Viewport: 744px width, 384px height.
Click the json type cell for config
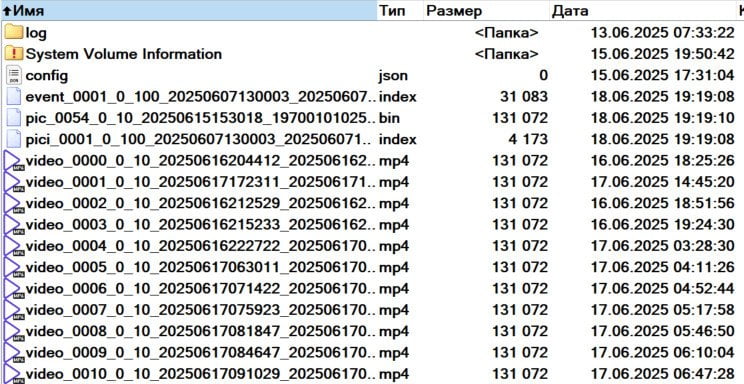[393, 76]
